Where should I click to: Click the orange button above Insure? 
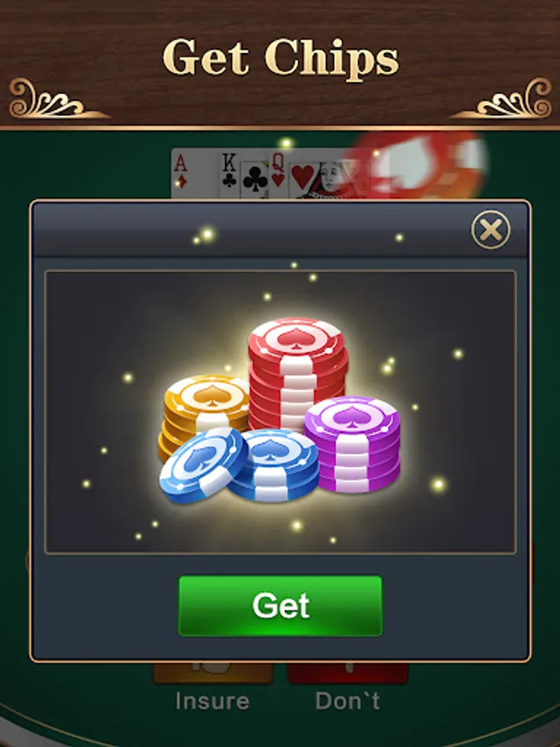coord(213,672)
